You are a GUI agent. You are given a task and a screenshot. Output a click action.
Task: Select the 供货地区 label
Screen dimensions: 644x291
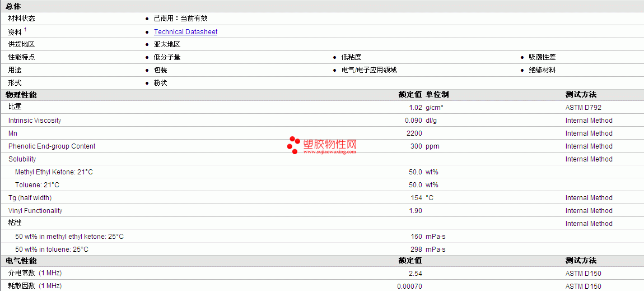coord(22,44)
